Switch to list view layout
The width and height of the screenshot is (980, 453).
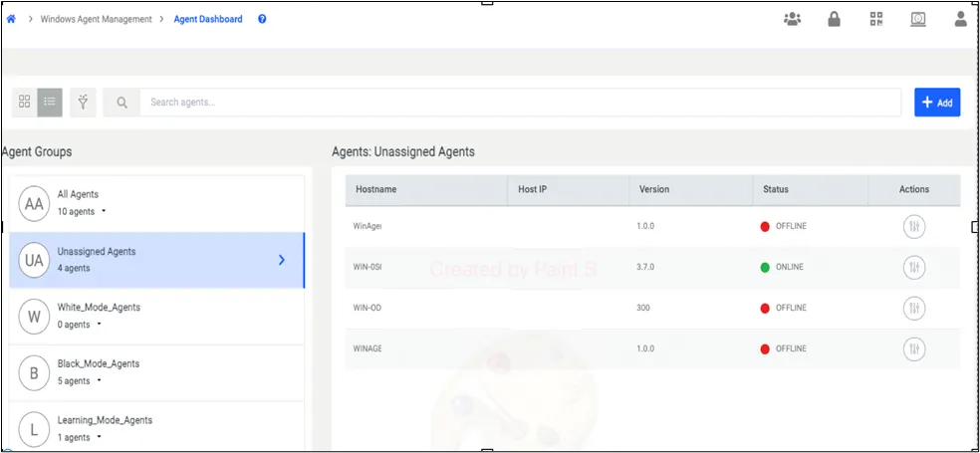pos(50,102)
